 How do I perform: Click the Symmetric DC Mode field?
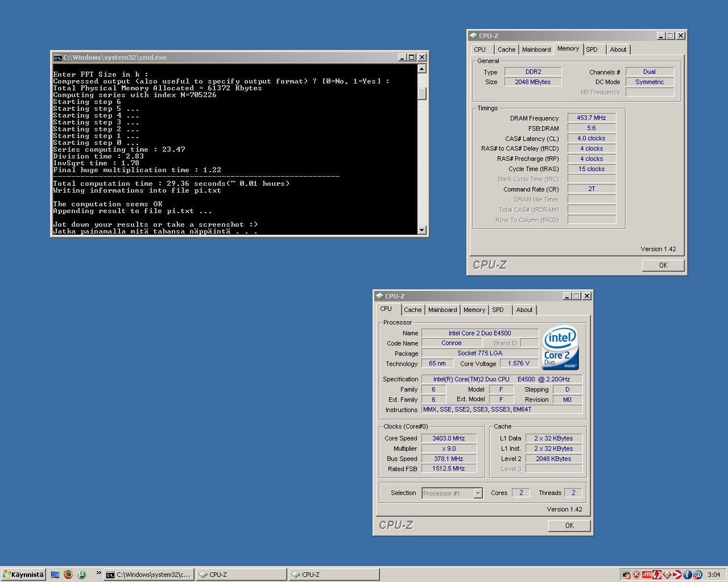point(650,82)
